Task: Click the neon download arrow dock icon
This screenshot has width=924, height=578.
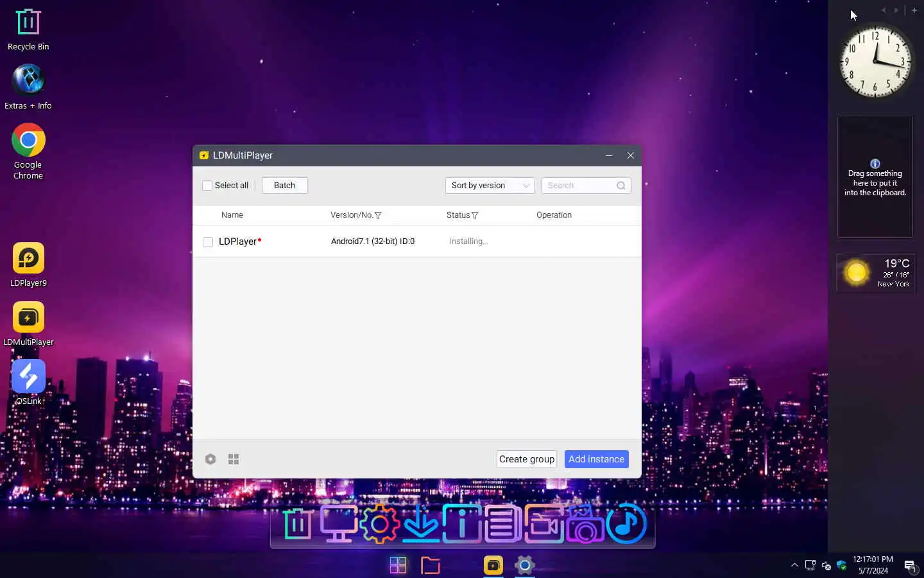Action: (x=421, y=524)
